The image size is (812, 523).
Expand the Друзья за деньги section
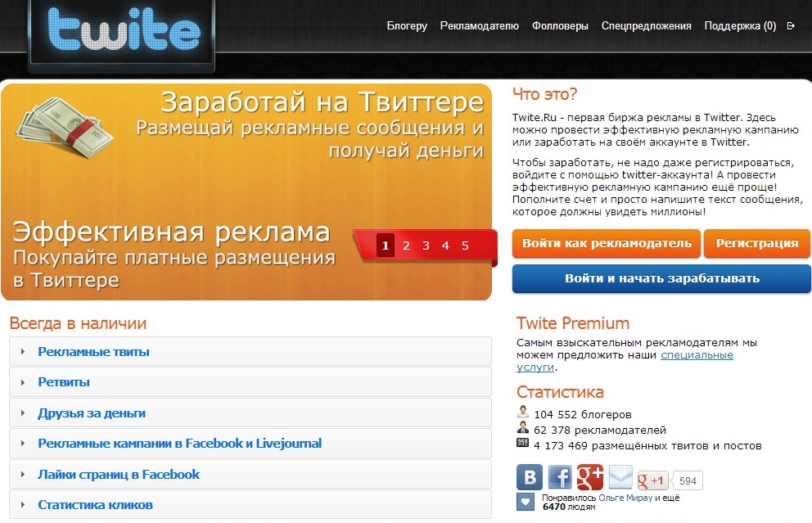[250, 413]
